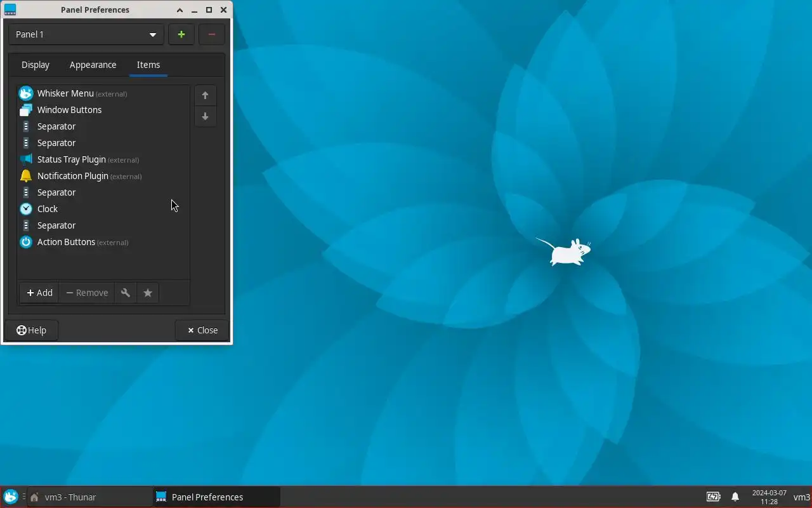Open notifications bell in the taskbar tray

(x=735, y=497)
